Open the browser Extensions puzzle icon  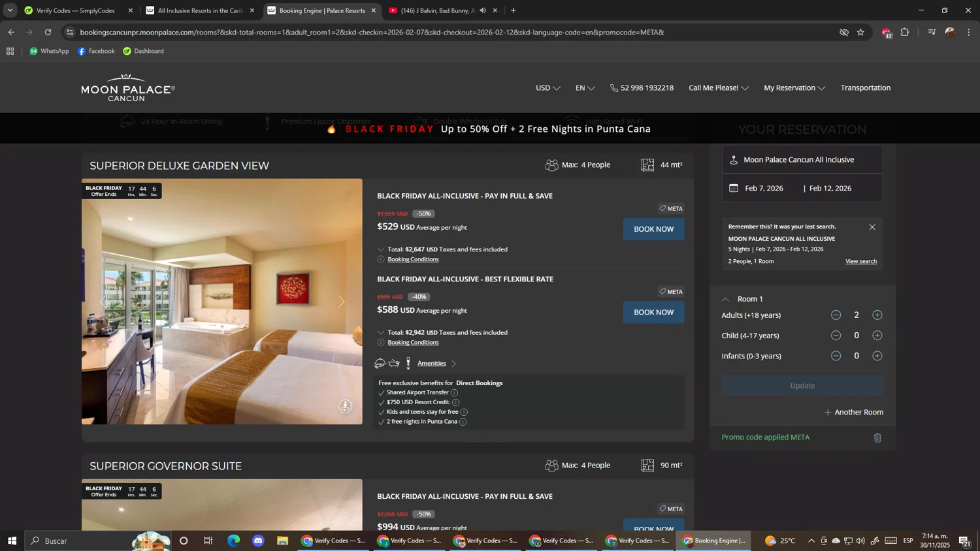905,32
